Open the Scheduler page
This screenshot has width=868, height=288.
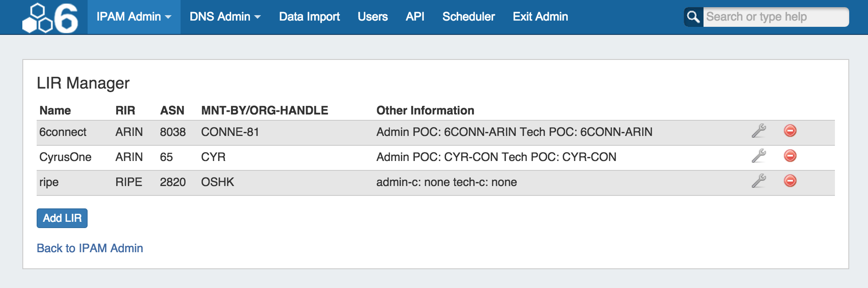468,17
